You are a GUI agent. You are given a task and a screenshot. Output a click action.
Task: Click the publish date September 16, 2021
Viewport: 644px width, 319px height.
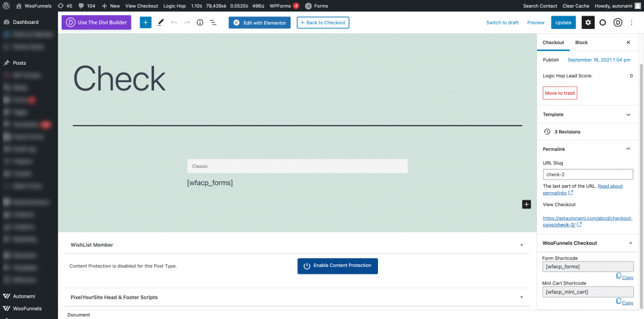coord(599,60)
